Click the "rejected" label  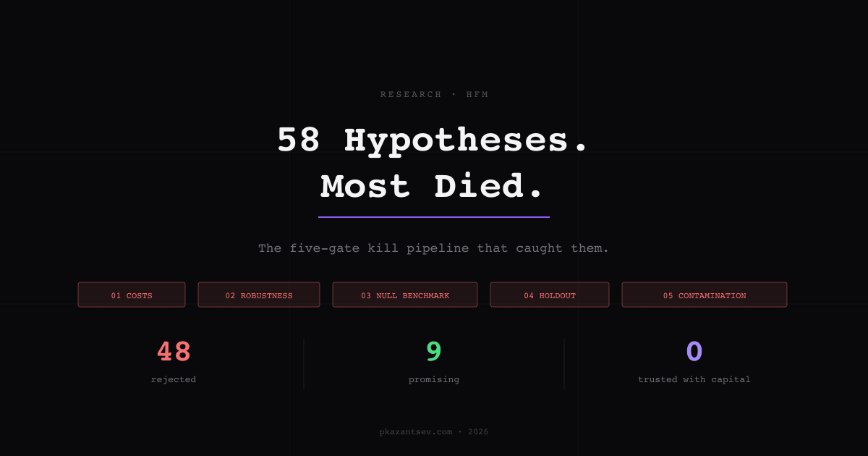pos(174,379)
